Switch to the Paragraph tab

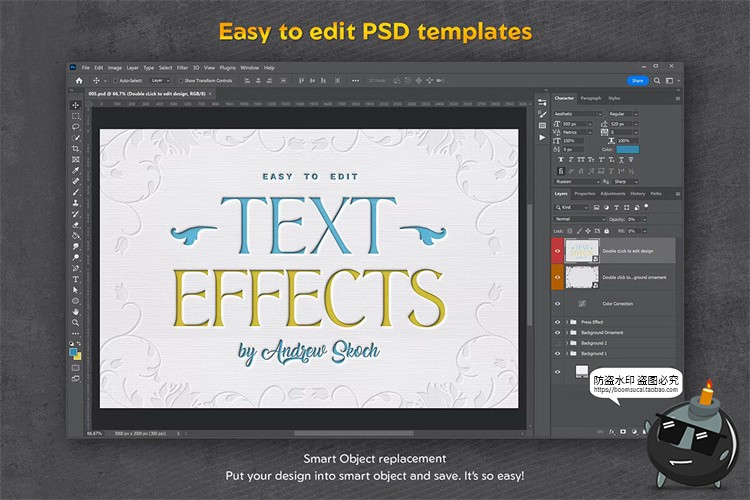coord(591,98)
